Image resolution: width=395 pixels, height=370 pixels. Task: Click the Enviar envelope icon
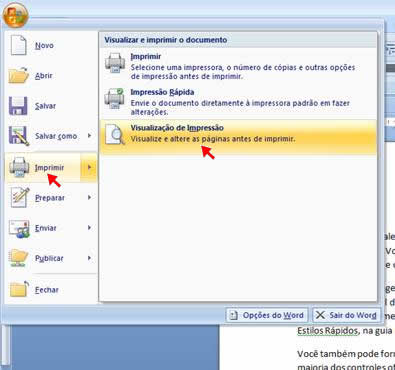(19, 229)
